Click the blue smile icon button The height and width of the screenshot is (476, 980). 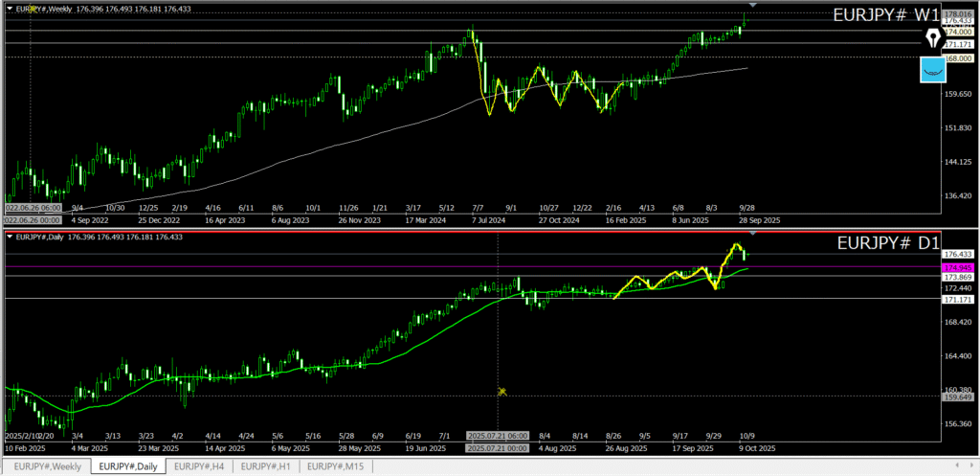[933, 69]
